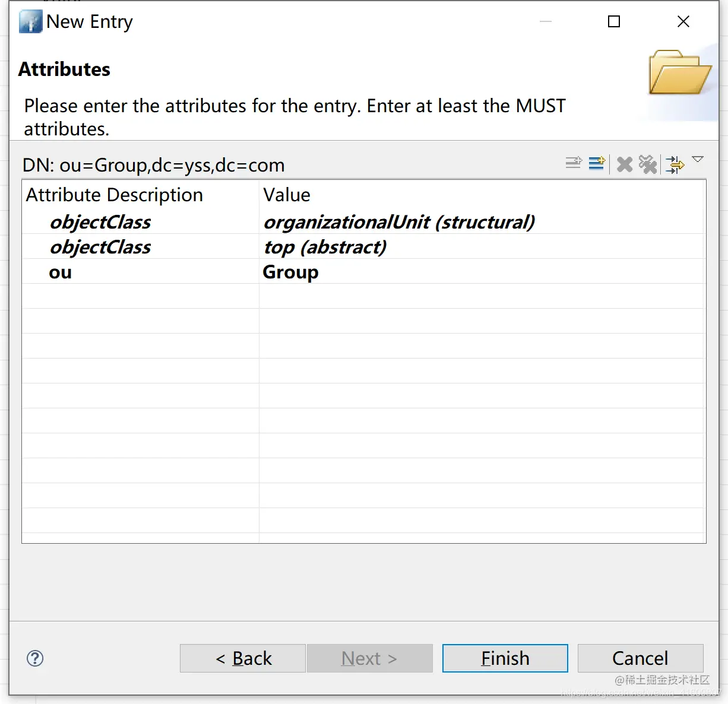728x704 pixels.
Task: Maximize the New Entry dialog
Action: (x=614, y=21)
